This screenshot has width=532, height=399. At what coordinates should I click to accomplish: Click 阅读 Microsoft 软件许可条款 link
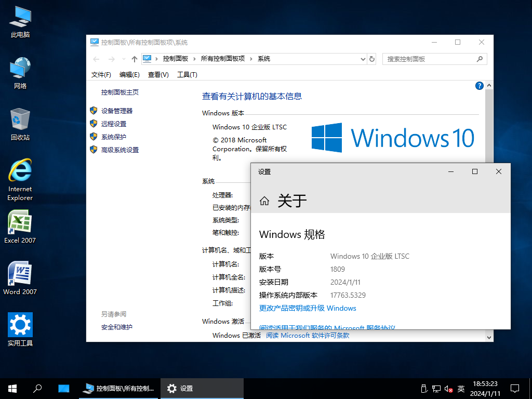pyautogui.click(x=308, y=336)
